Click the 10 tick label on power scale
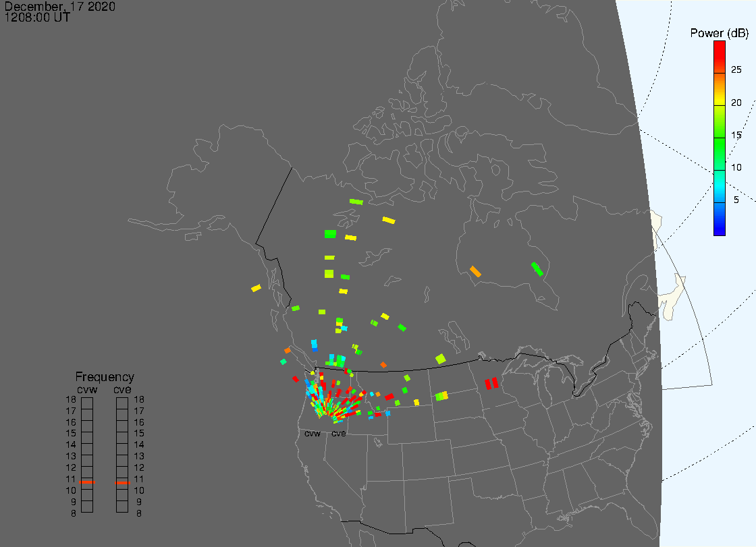This screenshot has height=547, width=756. 736,167
